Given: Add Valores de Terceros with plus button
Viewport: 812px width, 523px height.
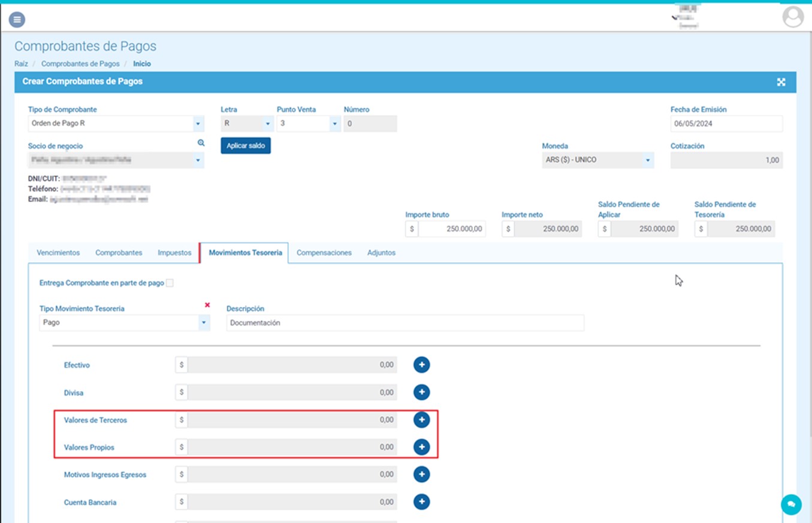Looking at the screenshot, I should pyautogui.click(x=421, y=420).
